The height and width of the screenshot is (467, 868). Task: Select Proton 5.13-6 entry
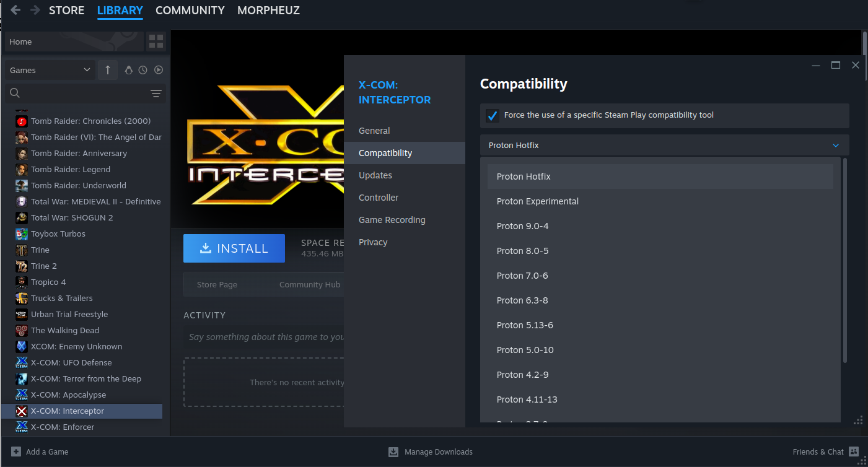tap(660, 325)
